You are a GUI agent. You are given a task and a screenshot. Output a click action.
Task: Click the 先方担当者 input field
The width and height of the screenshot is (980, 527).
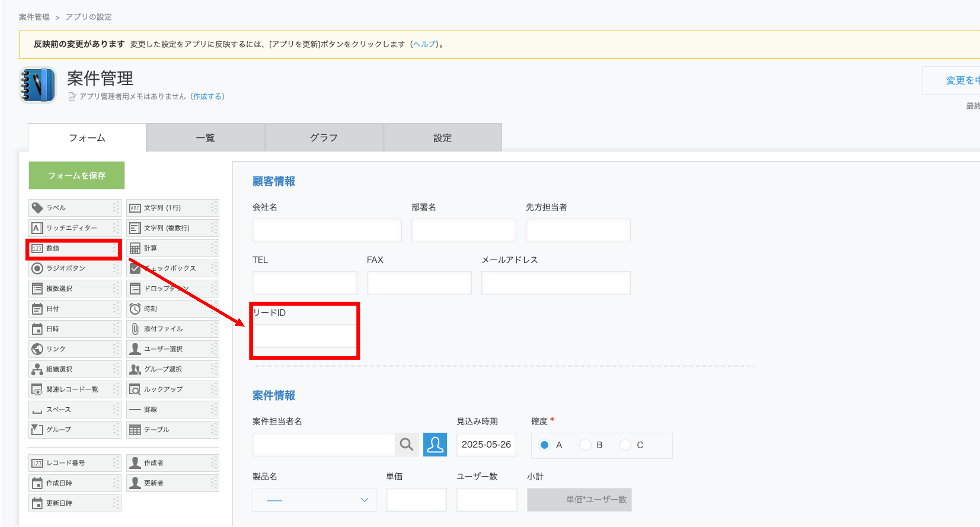point(578,230)
